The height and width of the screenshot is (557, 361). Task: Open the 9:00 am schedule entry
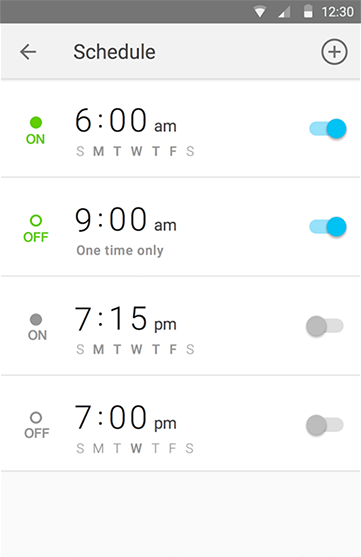[180, 227]
